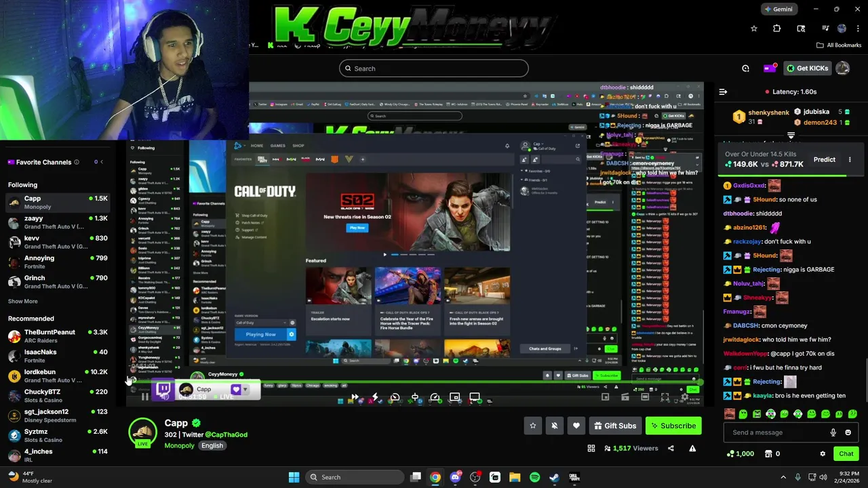Open IsaacNaks recommended channel
Image resolution: width=868 pixels, height=488 pixels.
[x=58, y=356]
